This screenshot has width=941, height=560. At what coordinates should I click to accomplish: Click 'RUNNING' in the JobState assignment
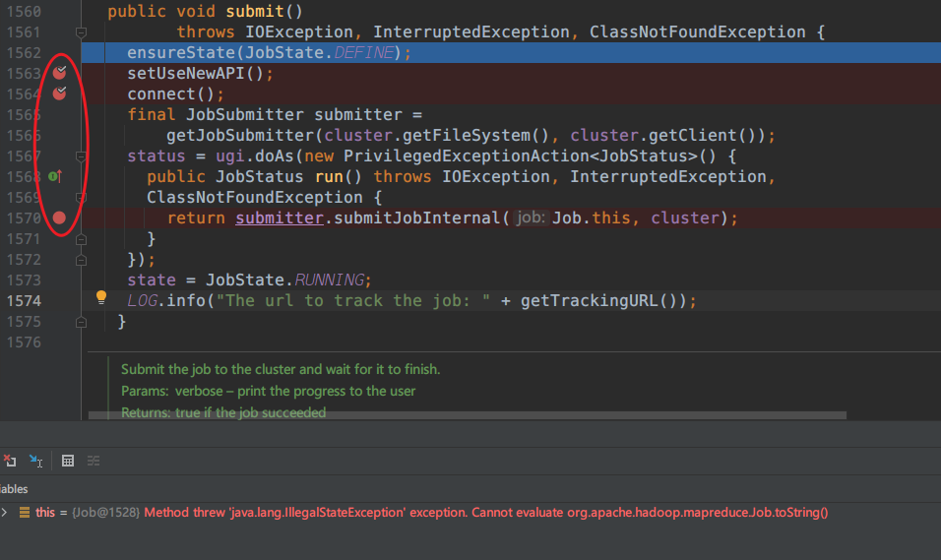(x=330, y=280)
